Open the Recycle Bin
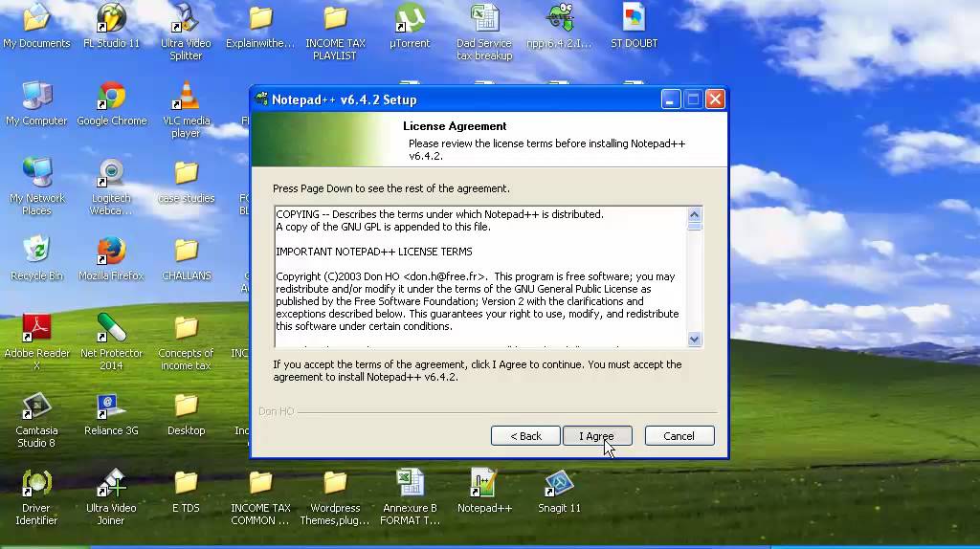The height and width of the screenshot is (549, 980). click(x=36, y=257)
